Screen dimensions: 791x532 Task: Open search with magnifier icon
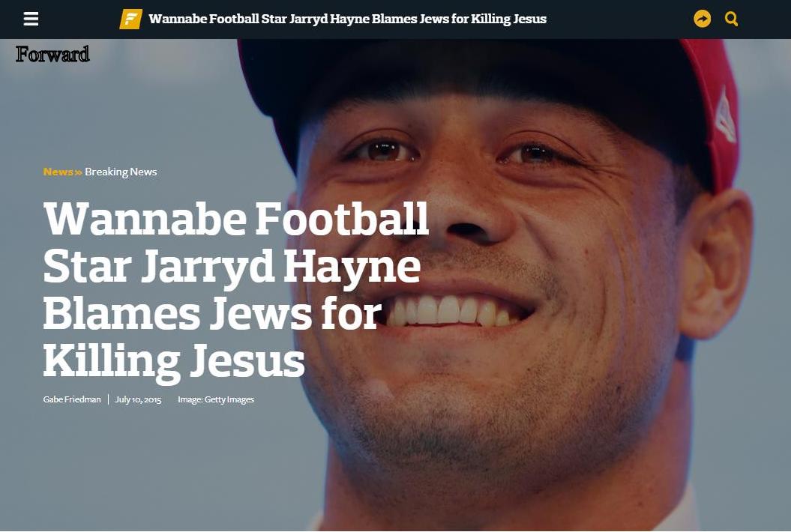[731, 19]
